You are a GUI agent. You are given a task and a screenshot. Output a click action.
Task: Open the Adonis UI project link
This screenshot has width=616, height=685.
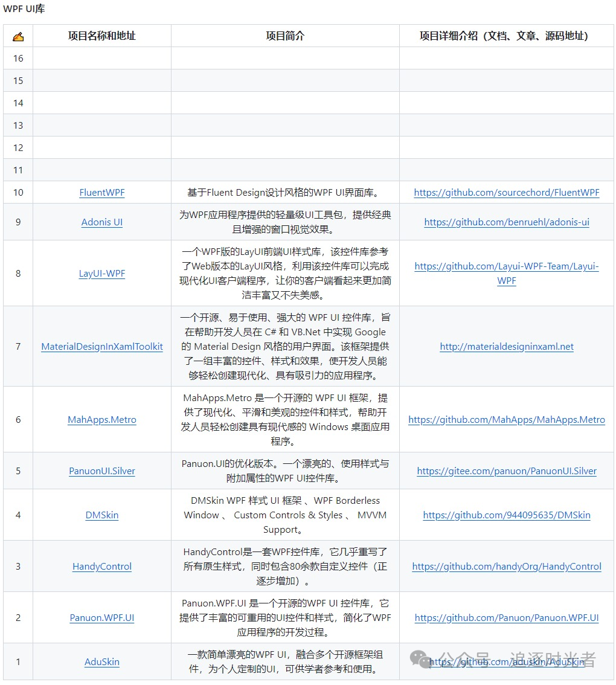click(x=102, y=222)
